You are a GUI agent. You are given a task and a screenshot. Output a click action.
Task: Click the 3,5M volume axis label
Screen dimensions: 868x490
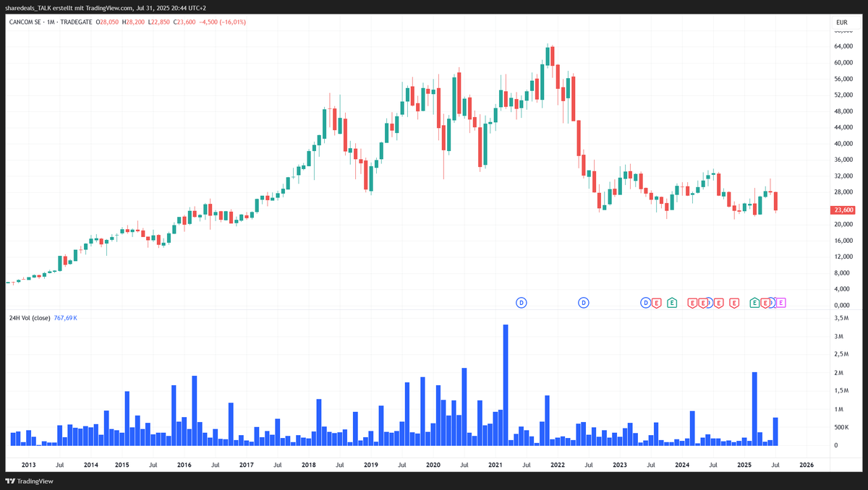pos(841,318)
